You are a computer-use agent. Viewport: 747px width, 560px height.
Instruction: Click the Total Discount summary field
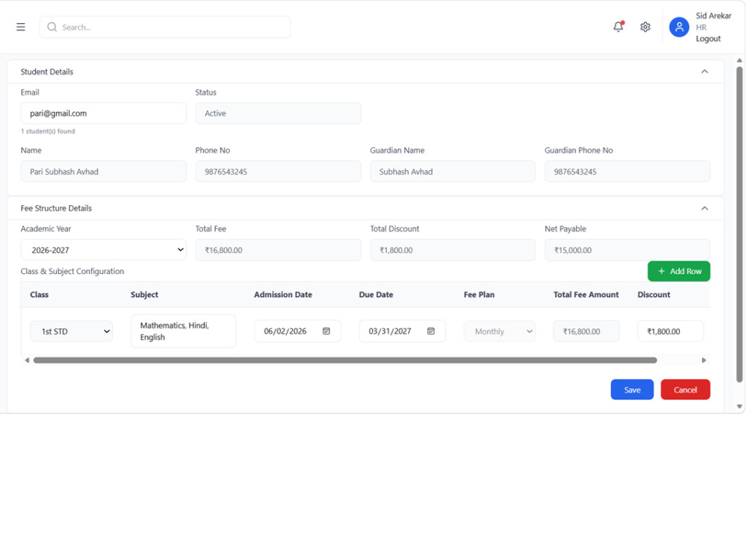point(453,250)
